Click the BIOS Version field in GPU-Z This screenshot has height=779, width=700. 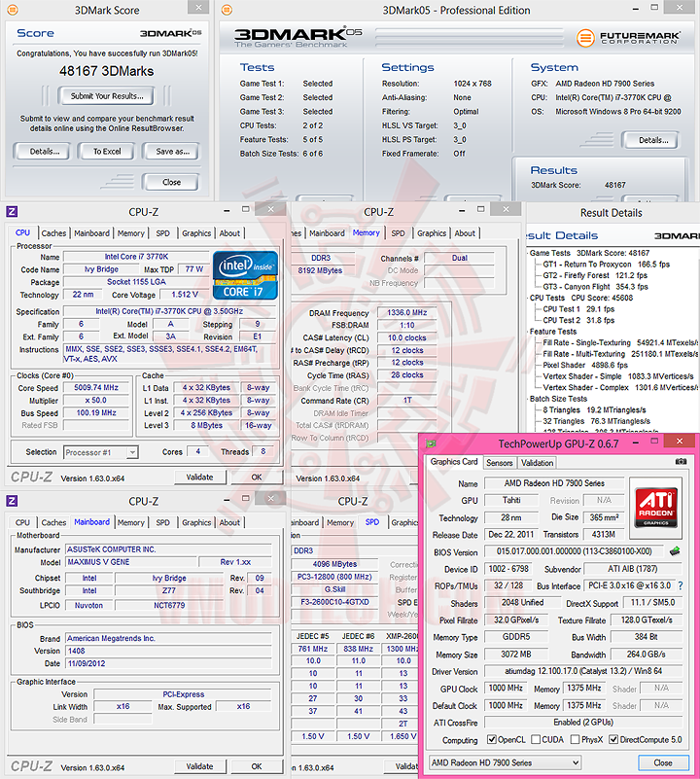[x=575, y=551]
